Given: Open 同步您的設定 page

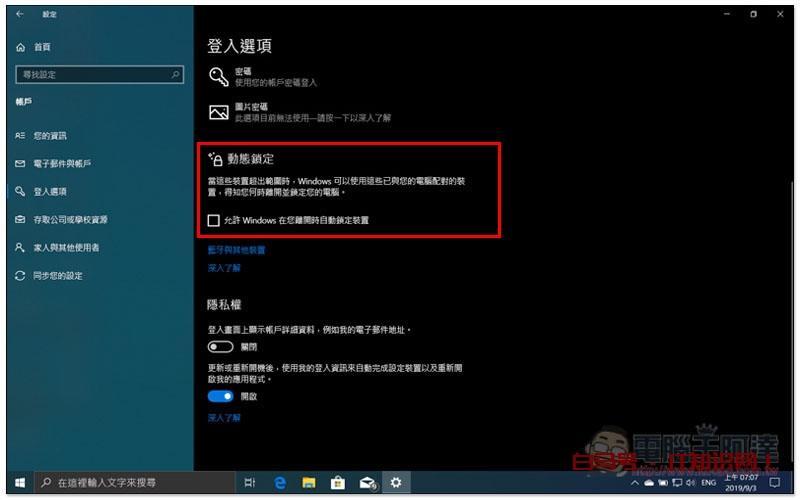Looking at the screenshot, I should [x=57, y=275].
